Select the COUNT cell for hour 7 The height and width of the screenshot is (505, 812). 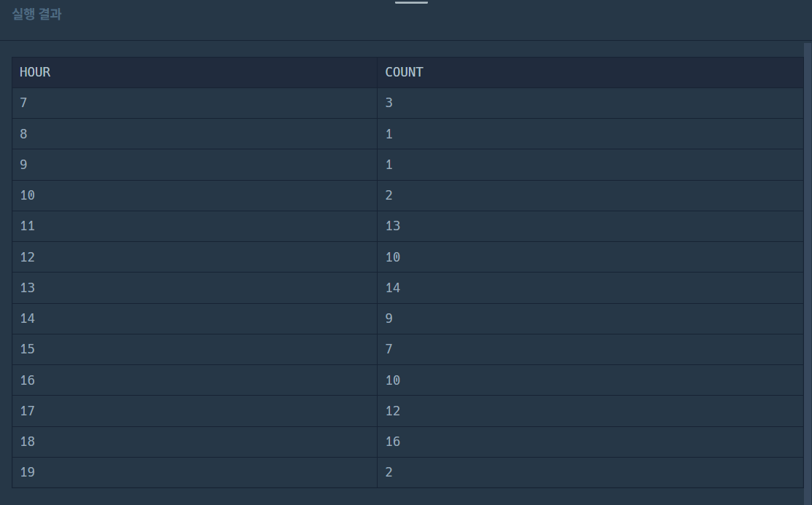point(590,103)
